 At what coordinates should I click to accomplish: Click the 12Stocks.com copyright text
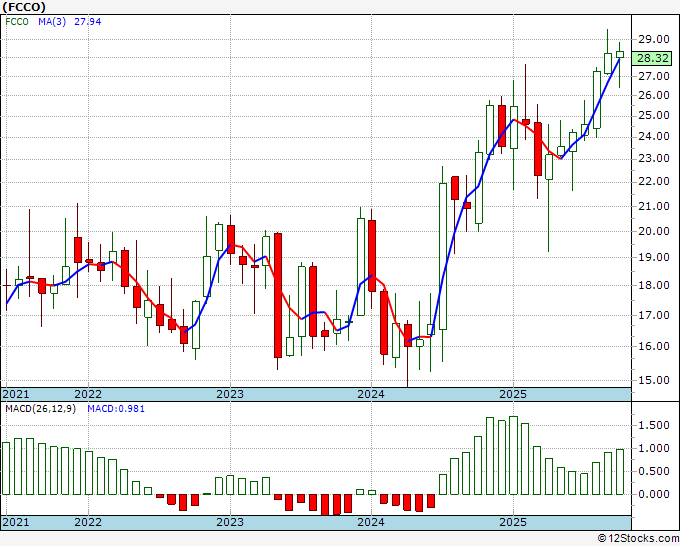pos(638,539)
